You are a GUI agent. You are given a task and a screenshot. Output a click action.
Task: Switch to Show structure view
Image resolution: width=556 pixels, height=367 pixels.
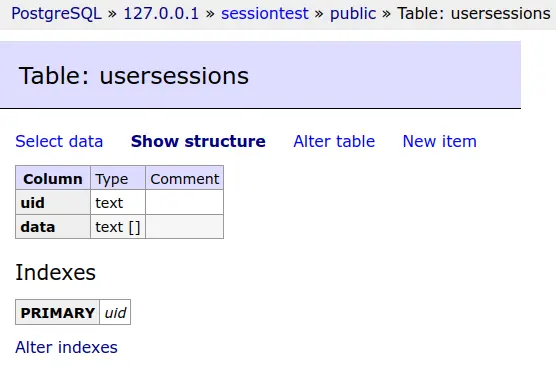[198, 141]
